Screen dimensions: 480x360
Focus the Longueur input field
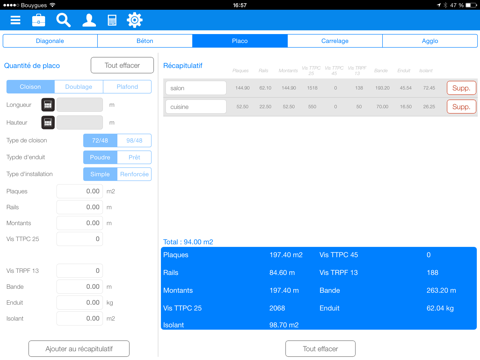point(80,105)
